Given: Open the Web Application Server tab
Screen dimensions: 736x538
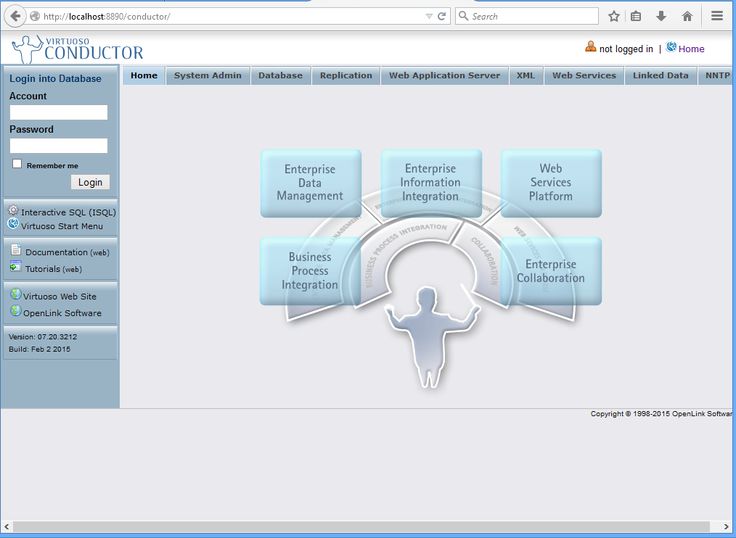Looking at the screenshot, I should 445,76.
